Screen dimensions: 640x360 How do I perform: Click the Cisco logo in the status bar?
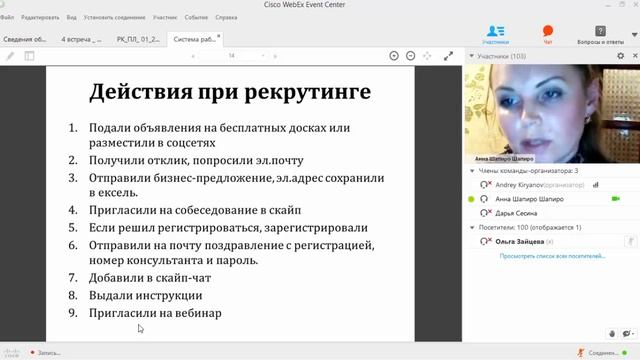12,353
